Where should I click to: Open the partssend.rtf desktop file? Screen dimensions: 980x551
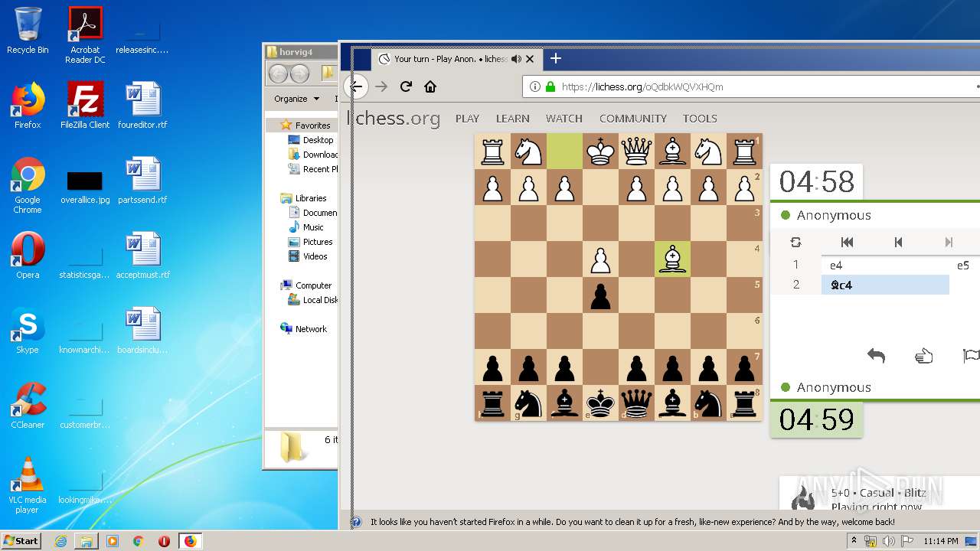[142, 181]
